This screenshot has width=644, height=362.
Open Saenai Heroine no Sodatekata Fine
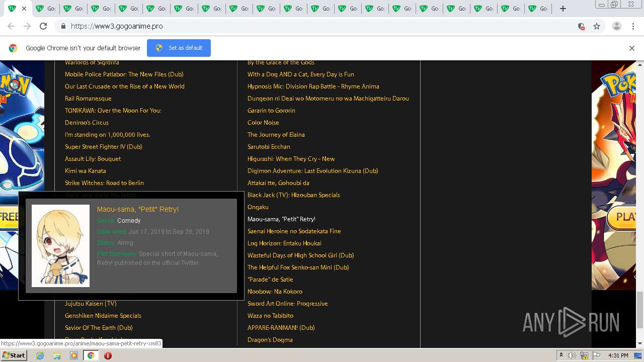coord(294,231)
